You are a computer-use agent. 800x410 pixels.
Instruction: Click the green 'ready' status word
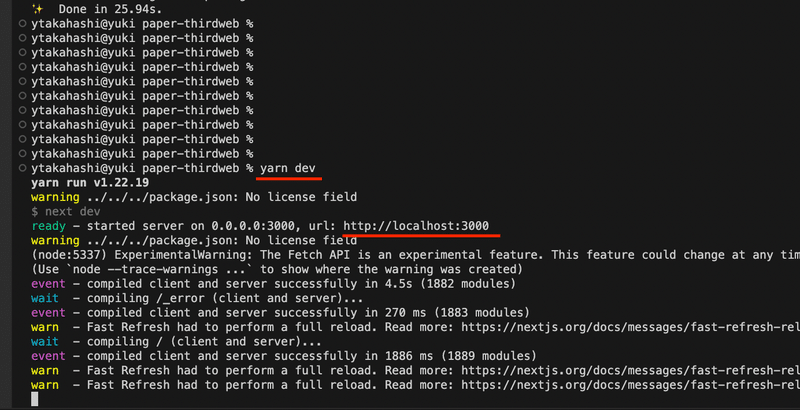coord(48,226)
